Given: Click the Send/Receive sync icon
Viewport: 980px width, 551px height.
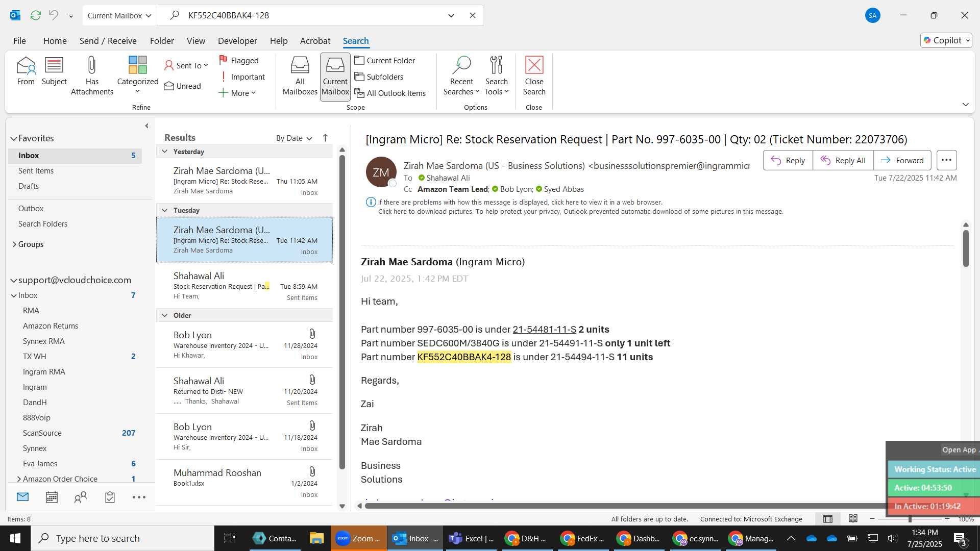Looking at the screenshot, I should tap(35, 15).
